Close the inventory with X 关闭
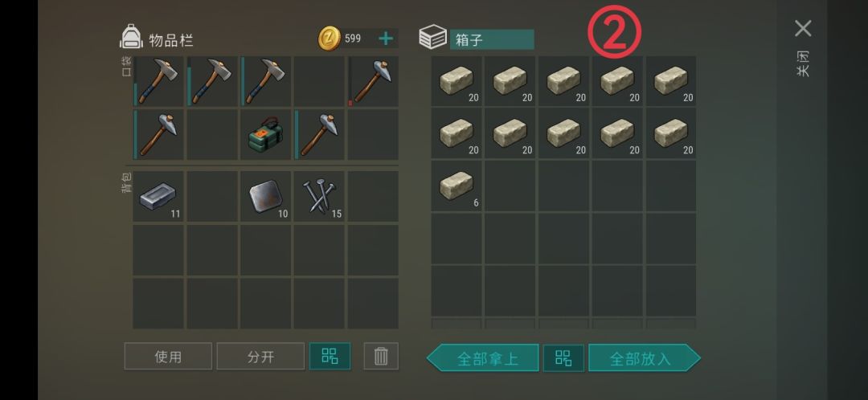868x400 pixels. tap(803, 29)
